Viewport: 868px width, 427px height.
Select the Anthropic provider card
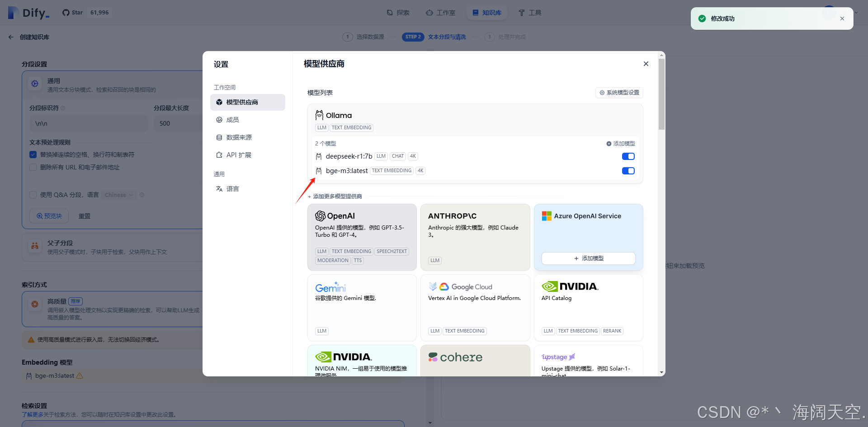[x=475, y=237]
